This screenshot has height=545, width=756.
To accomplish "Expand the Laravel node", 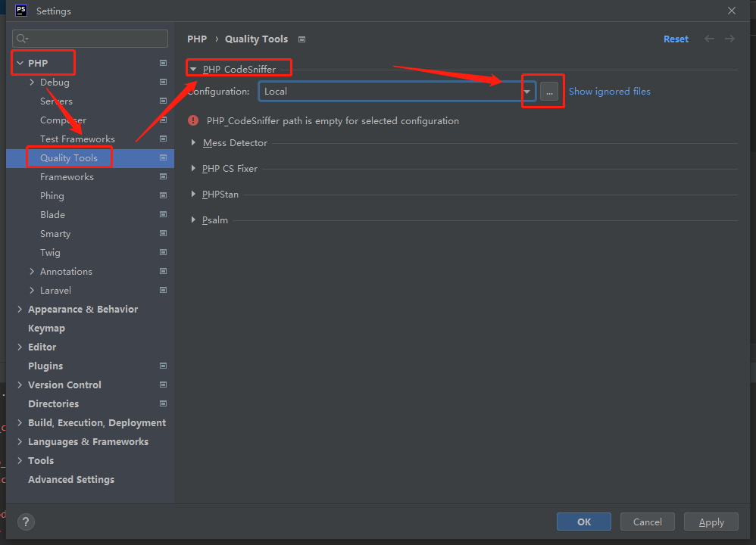I will pyautogui.click(x=32, y=290).
